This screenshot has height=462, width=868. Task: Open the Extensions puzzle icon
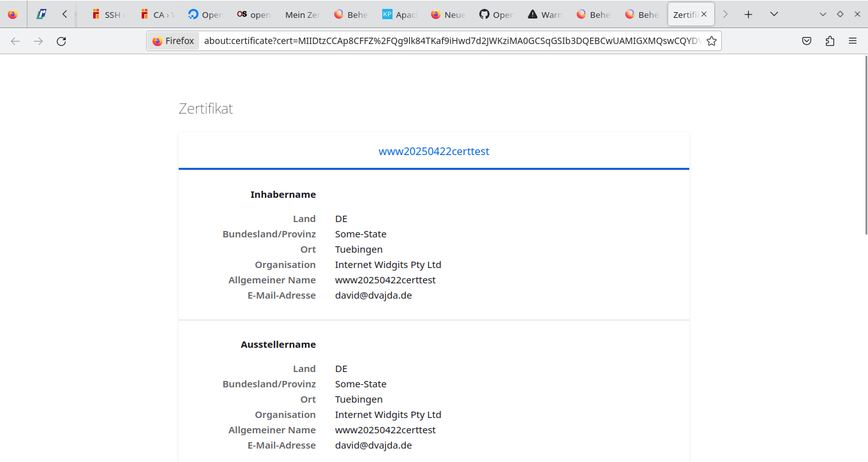(x=830, y=41)
